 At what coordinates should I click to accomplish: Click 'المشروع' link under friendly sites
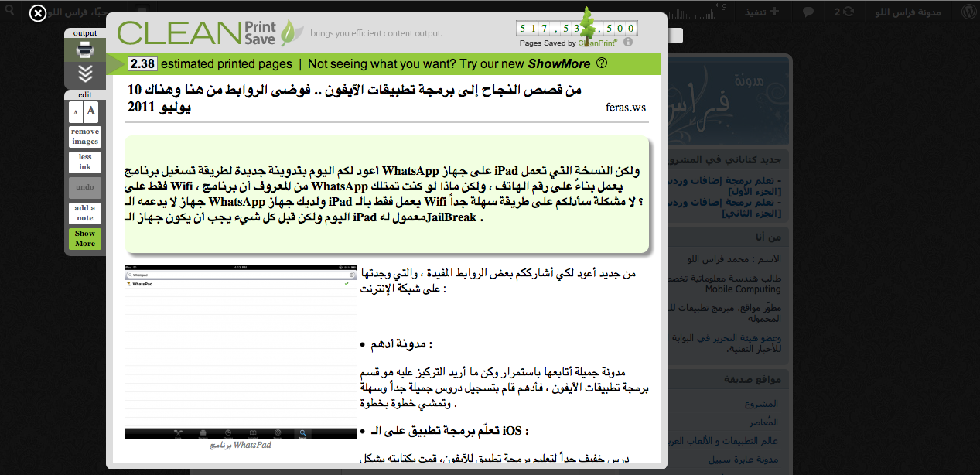pos(760,404)
